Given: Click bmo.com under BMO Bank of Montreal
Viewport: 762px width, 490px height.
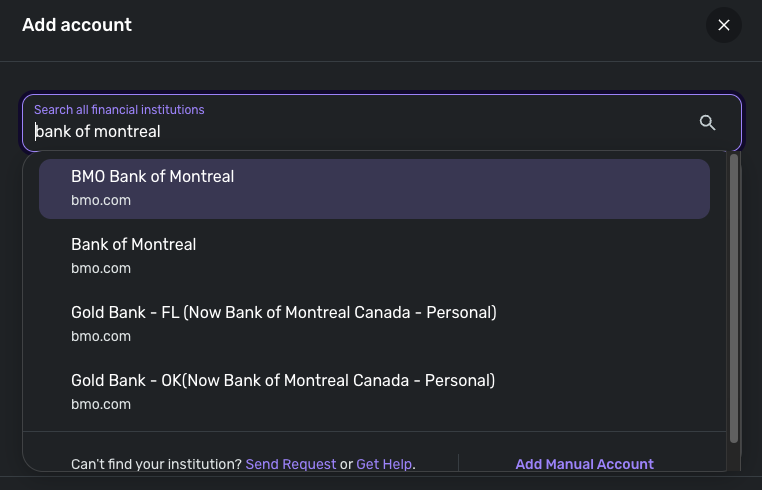Looking at the screenshot, I should (101, 200).
